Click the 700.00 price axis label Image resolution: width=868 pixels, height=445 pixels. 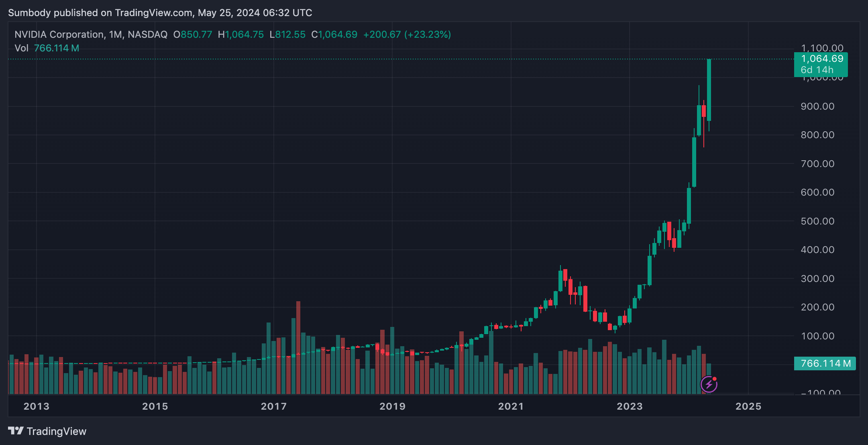[817, 164]
